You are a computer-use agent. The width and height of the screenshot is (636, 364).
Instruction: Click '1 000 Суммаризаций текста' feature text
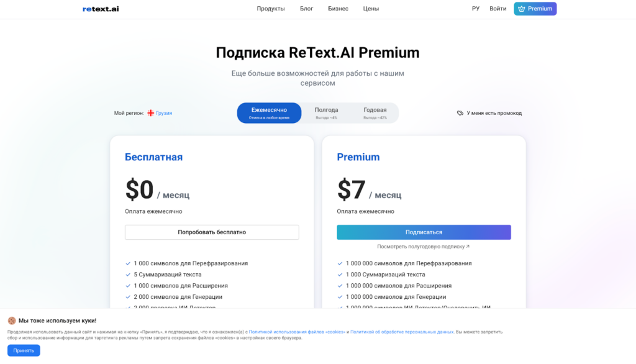(x=385, y=275)
